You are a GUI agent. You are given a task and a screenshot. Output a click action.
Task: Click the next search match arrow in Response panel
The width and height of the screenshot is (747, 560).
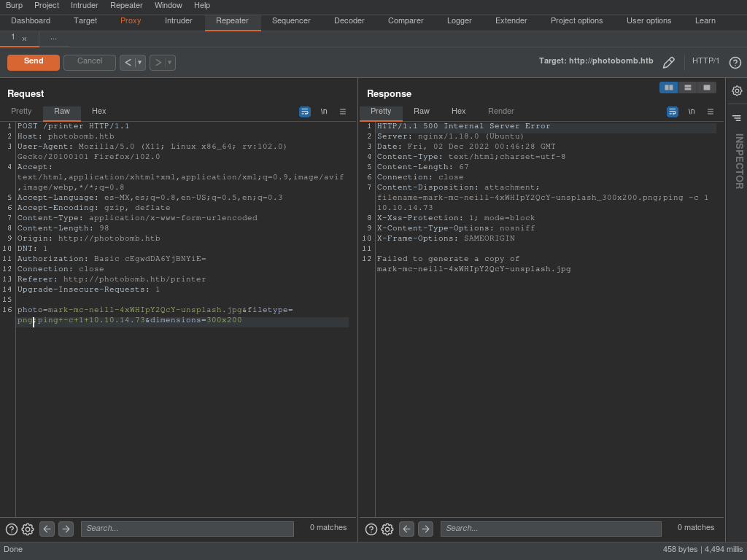pyautogui.click(x=425, y=529)
